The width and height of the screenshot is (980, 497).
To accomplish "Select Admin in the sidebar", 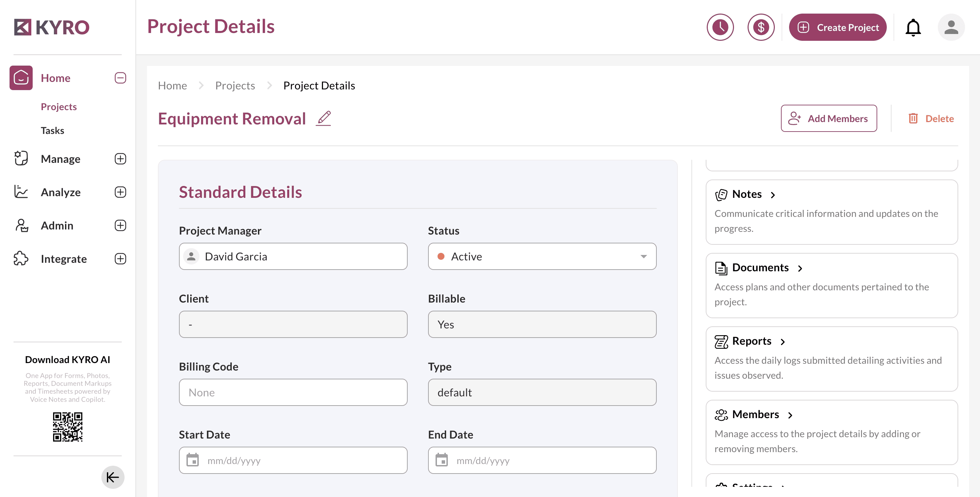I will tap(57, 225).
